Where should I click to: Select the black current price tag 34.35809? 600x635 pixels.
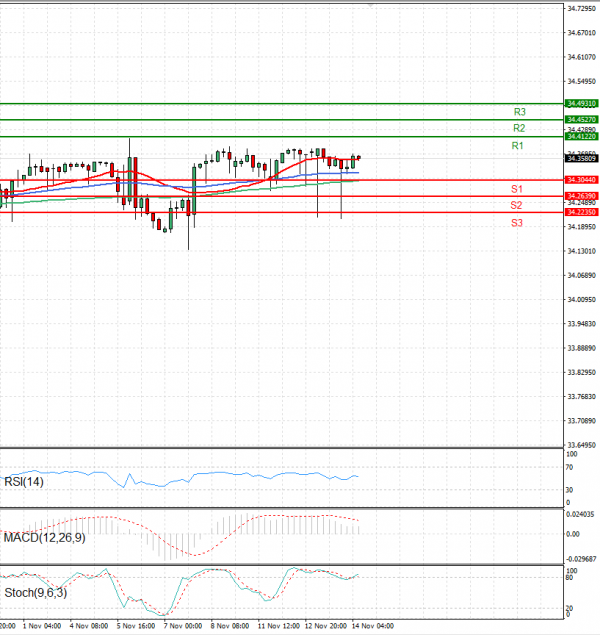(581, 158)
